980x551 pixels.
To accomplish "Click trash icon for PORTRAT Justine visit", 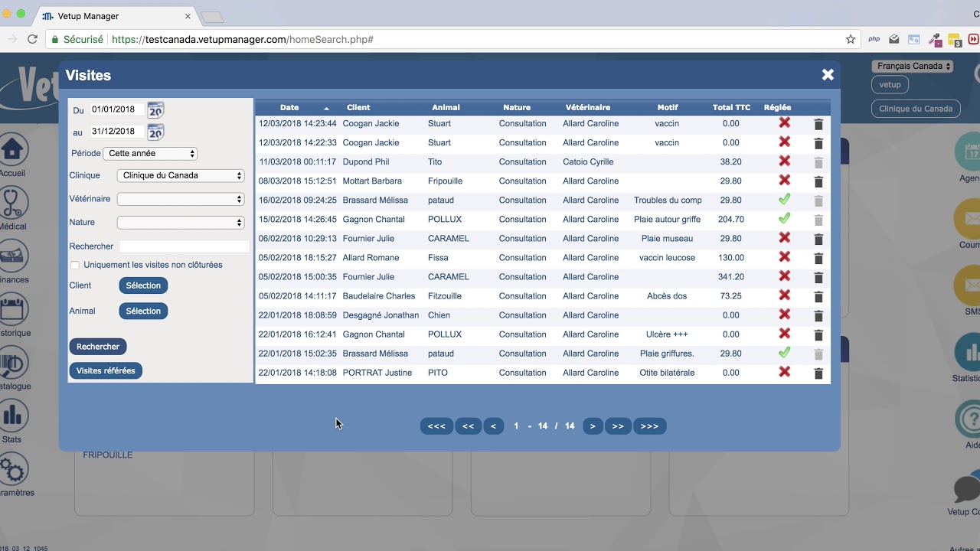I will 818,373.
